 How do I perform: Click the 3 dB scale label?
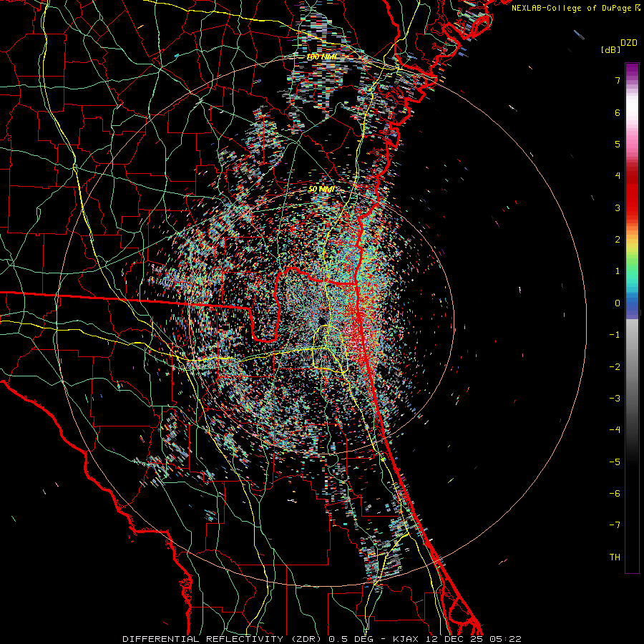(x=618, y=208)
